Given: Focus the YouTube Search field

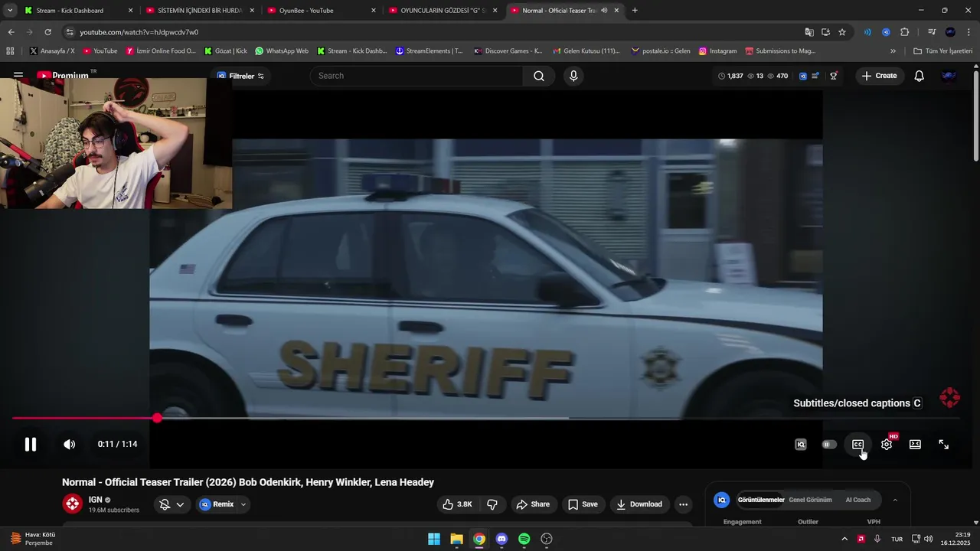Looking at the screenshot, I should pos(417,76).
